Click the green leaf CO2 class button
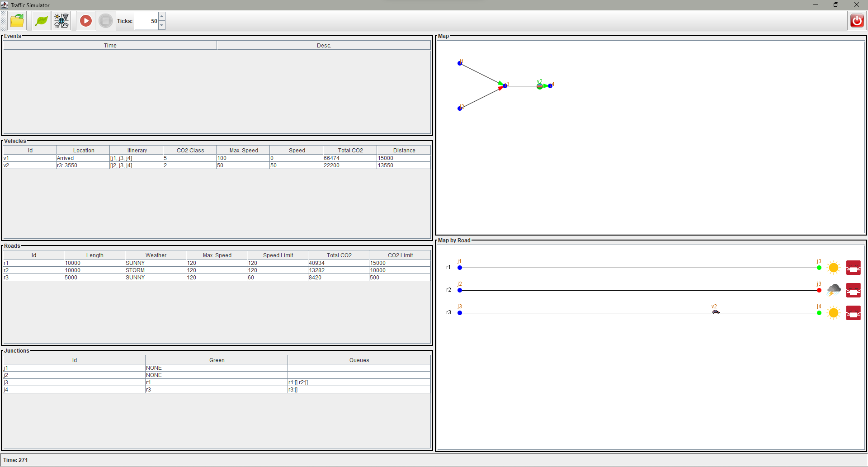 pyautogui.click(x=42, y=21)
